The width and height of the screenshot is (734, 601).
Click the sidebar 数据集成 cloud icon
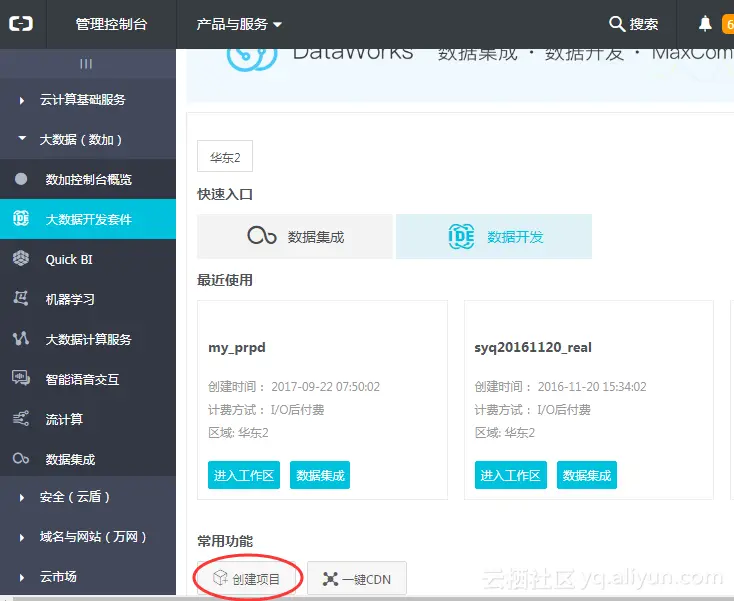(x=21, y=459)
